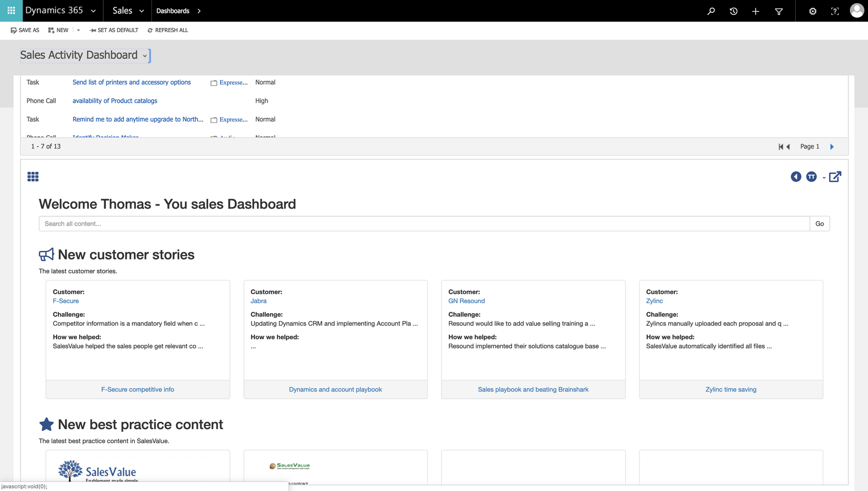Open the settings gear icon
868x491 pixels.
tap(812, 11)
